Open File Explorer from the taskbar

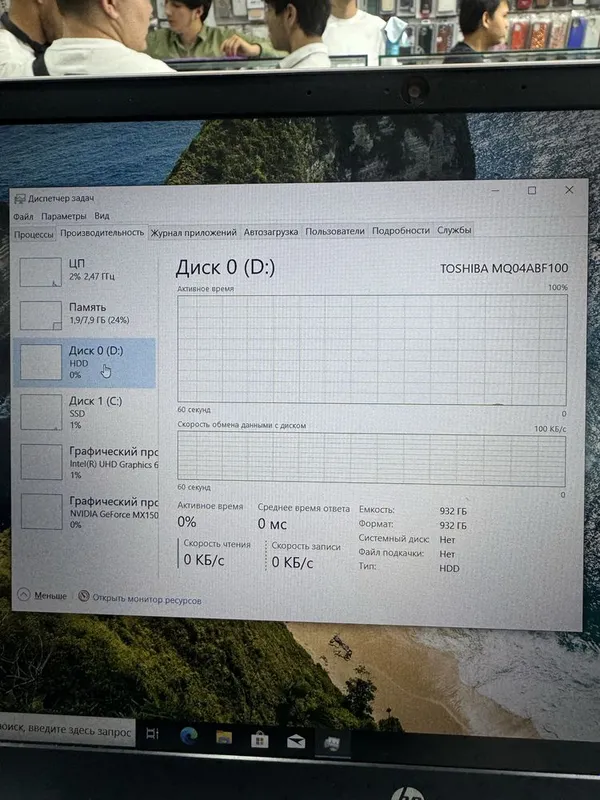(x=224, y=738)
